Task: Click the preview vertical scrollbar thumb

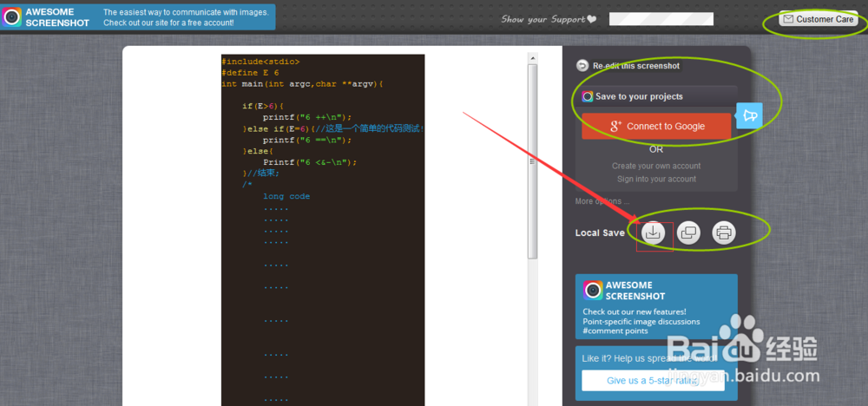Action: click(x=533, y=161)
